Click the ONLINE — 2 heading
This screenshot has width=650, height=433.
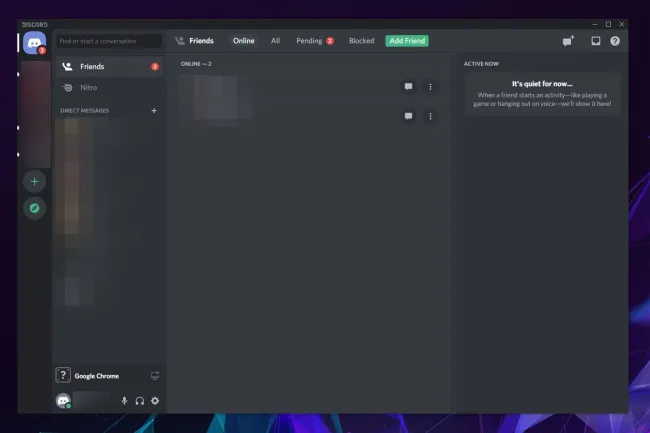click(x=196, y=64)
